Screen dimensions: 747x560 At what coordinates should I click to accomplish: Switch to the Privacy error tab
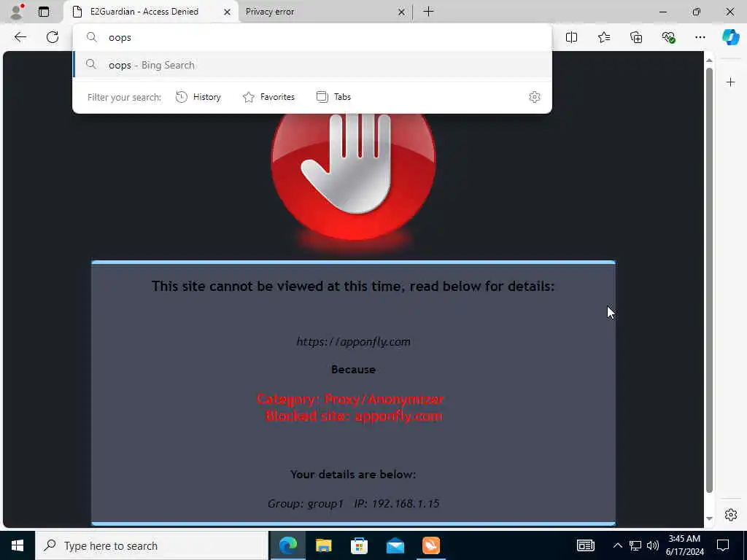[325, 12]
